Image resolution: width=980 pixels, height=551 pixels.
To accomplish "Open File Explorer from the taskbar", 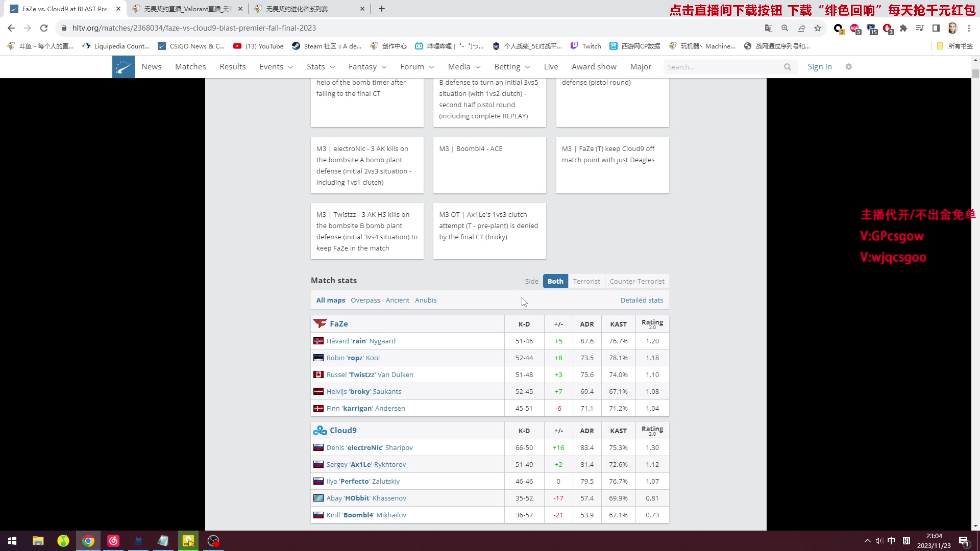I will (x=38, y=541).
